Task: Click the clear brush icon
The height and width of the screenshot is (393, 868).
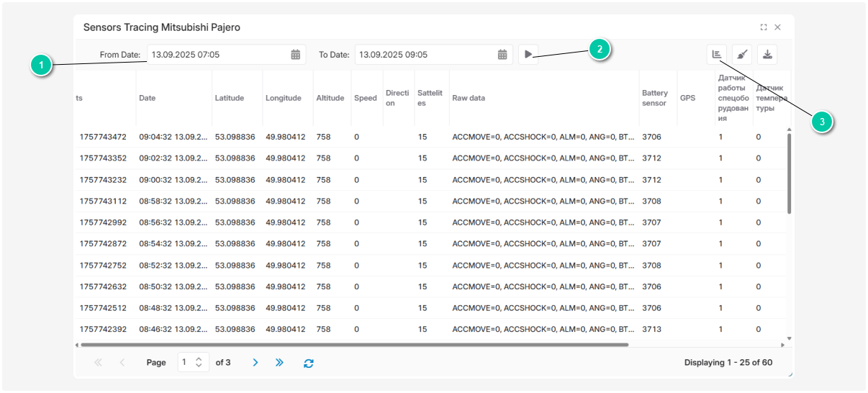Action: 742,55
